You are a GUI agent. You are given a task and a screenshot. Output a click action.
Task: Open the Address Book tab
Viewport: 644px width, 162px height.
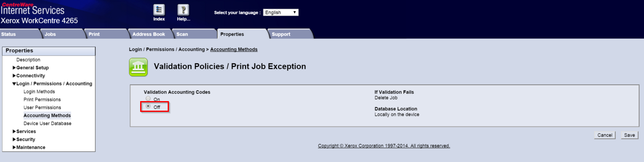coord(149,34)
